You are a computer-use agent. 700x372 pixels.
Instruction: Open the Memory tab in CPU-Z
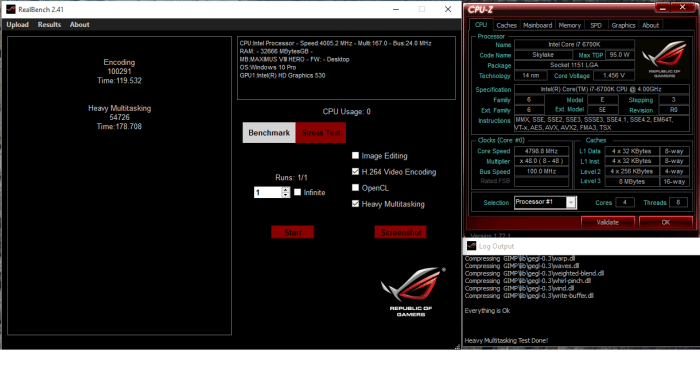(570, 25)
